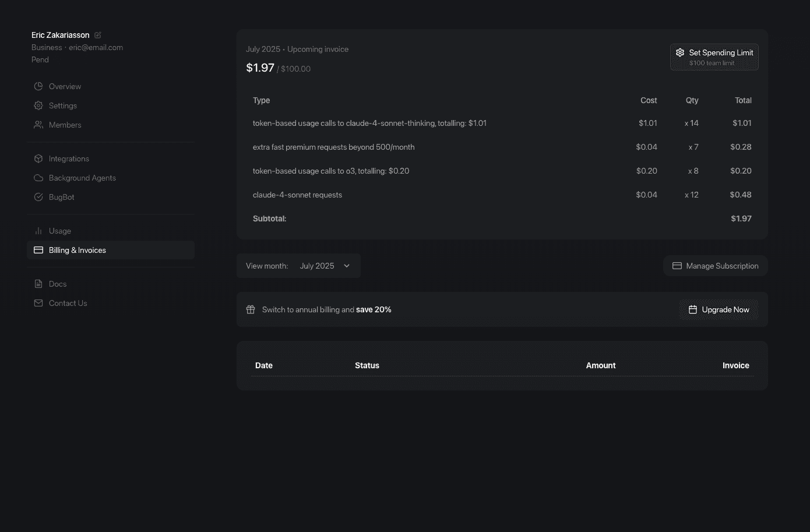Select the BugBot checkmark icon
This screenshot has height=532, width=810.
(38, 197)
